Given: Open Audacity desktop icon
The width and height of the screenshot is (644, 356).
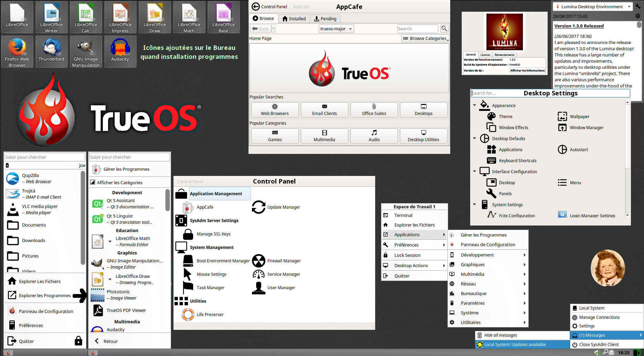Looking at the screenshot, I should (120, 52).
